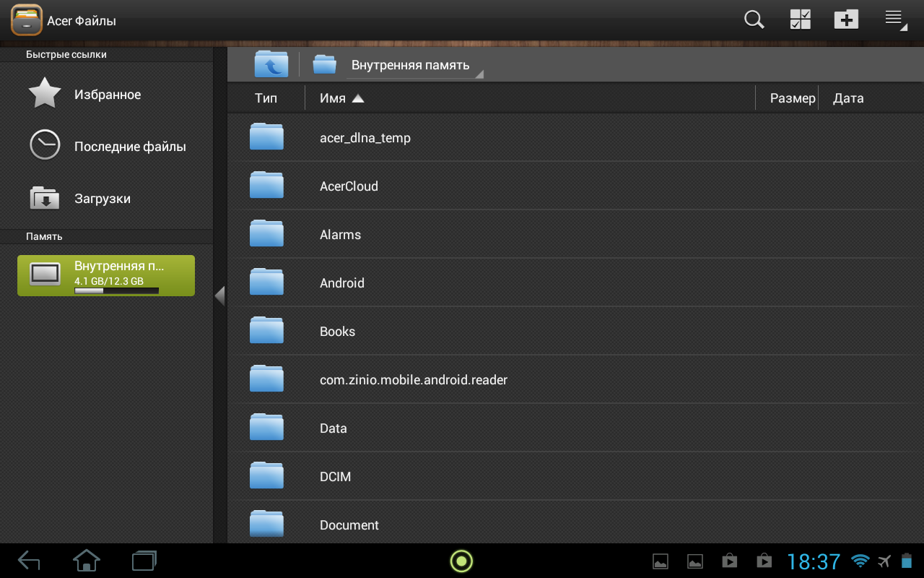Click the folder icon beside Data
The image size is (924, 578).
[x=266, y=427]
